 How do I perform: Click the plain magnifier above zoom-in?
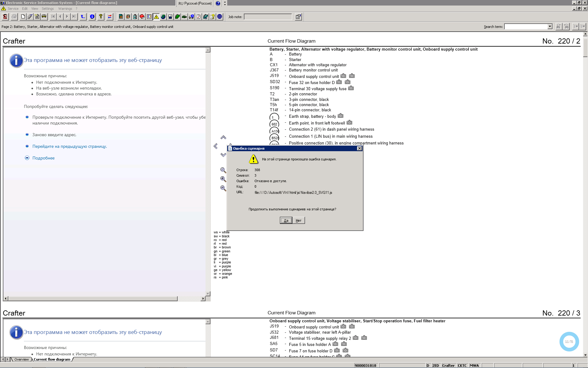[x=223, y=170]
